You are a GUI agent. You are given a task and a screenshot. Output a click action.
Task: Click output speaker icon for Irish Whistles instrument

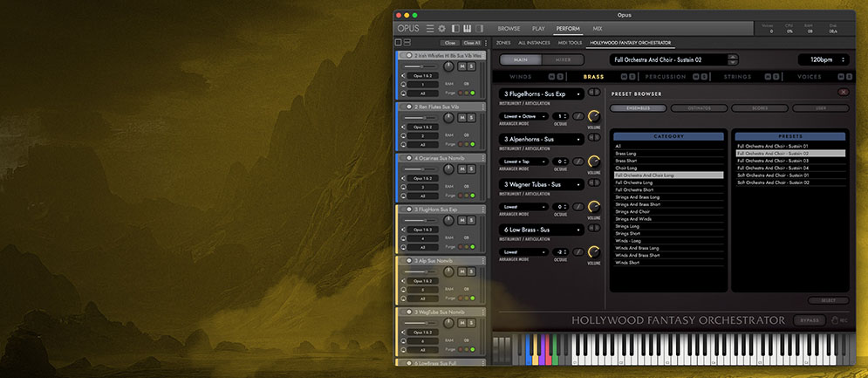point(403,75)
